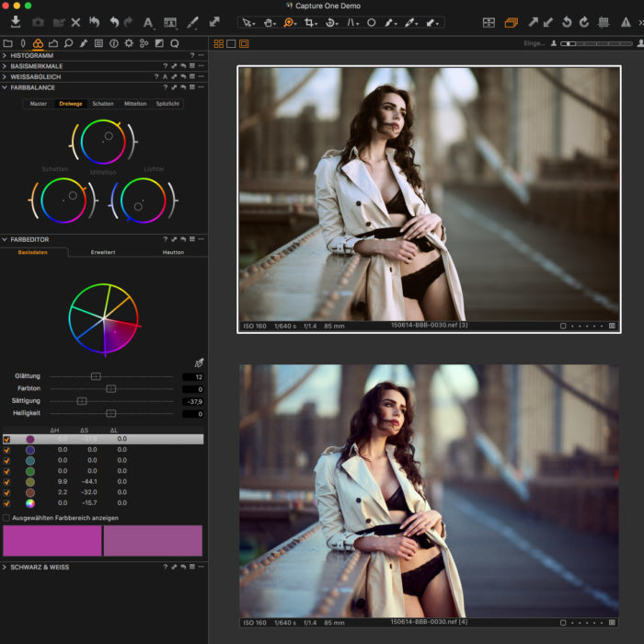Click the exposure warning triangle icon
The image size is (644, 644).
[x=626, y=22]
